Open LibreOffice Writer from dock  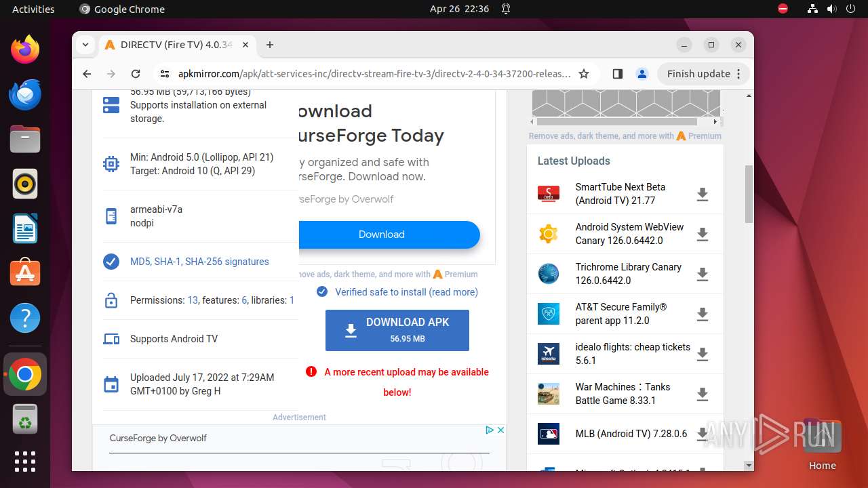tap(25, 228)
